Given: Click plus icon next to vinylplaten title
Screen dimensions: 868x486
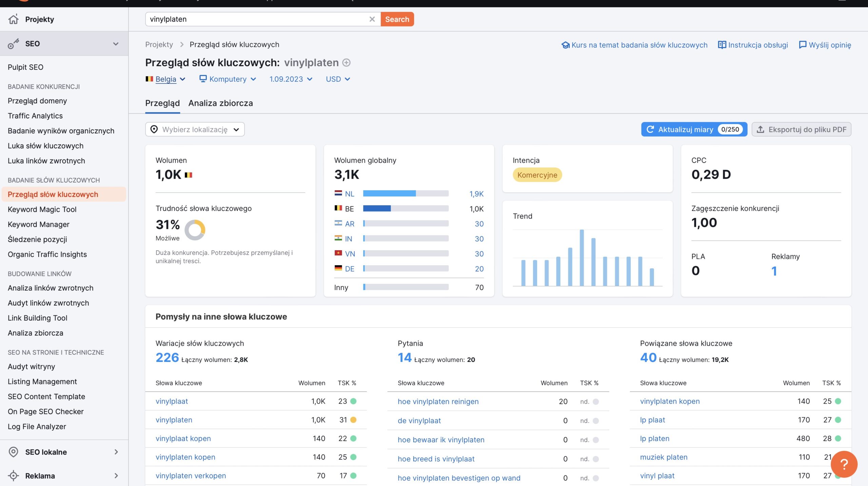Looking at the screenshot, I should (346, 63).
